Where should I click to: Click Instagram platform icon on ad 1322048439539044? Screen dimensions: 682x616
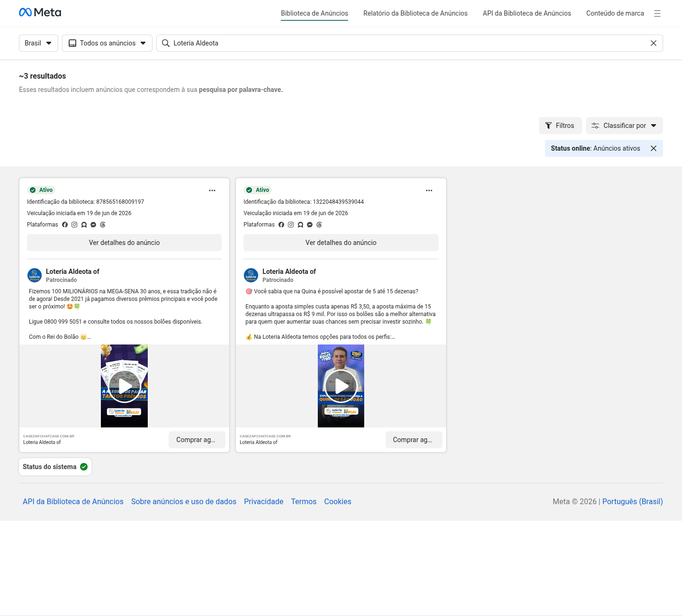[x=291, y=225]
